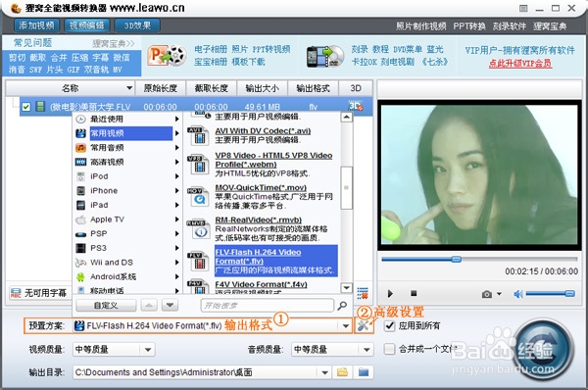
Task: Click the 高清视频 HD icon
Action: [80, 162]
